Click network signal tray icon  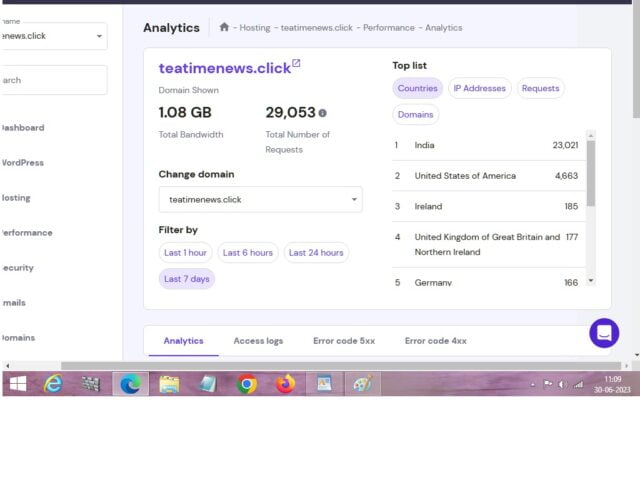pyautogui.click(x=578, y=384)
